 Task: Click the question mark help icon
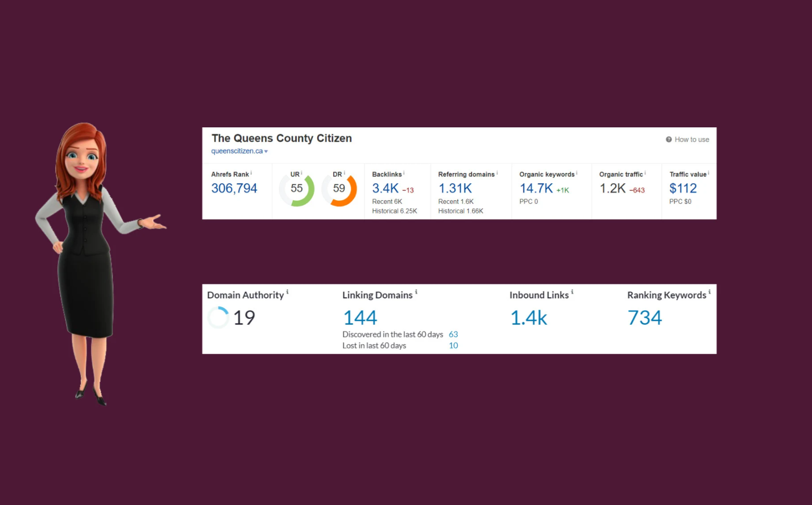pos(668,139)
